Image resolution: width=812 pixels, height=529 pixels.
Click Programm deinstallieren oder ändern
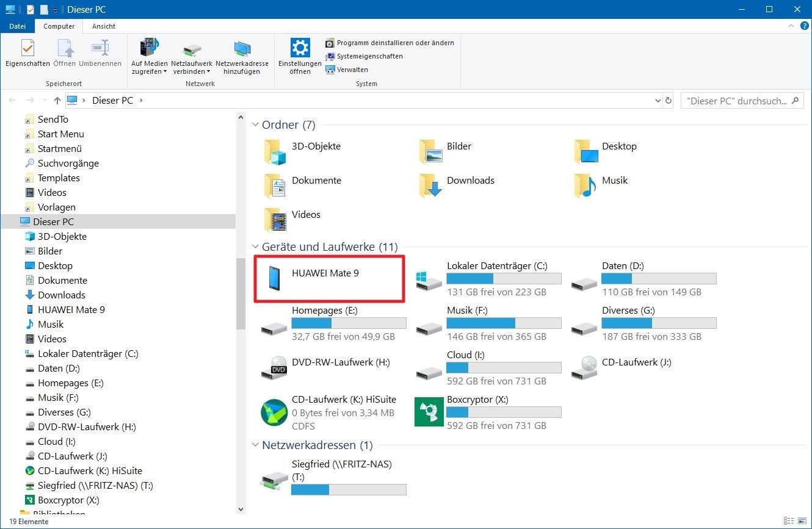tap(390, 43)
